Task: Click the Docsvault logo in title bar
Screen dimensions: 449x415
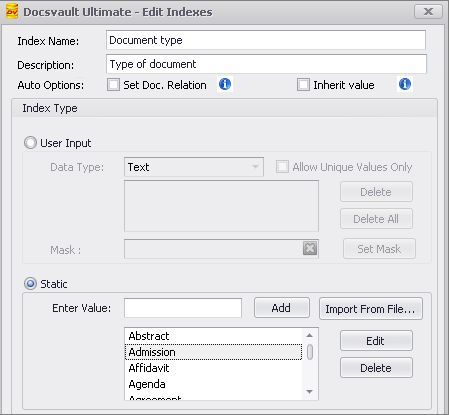Action: 12,11
